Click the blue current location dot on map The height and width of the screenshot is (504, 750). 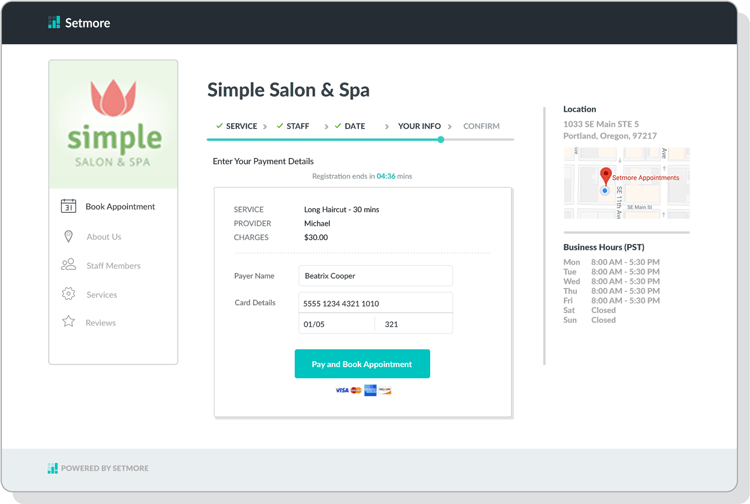[x=605, y=190]
